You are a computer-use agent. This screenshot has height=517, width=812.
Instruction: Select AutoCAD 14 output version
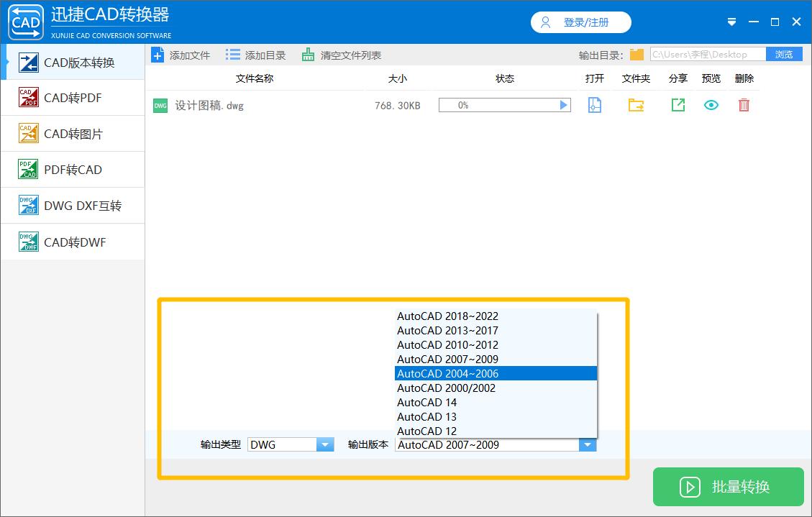[x=426, y=402]
